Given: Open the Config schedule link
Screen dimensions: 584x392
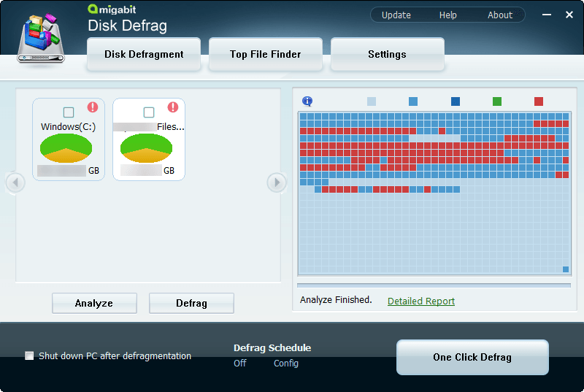Looking at the screenshot, I should coord(286,363).
